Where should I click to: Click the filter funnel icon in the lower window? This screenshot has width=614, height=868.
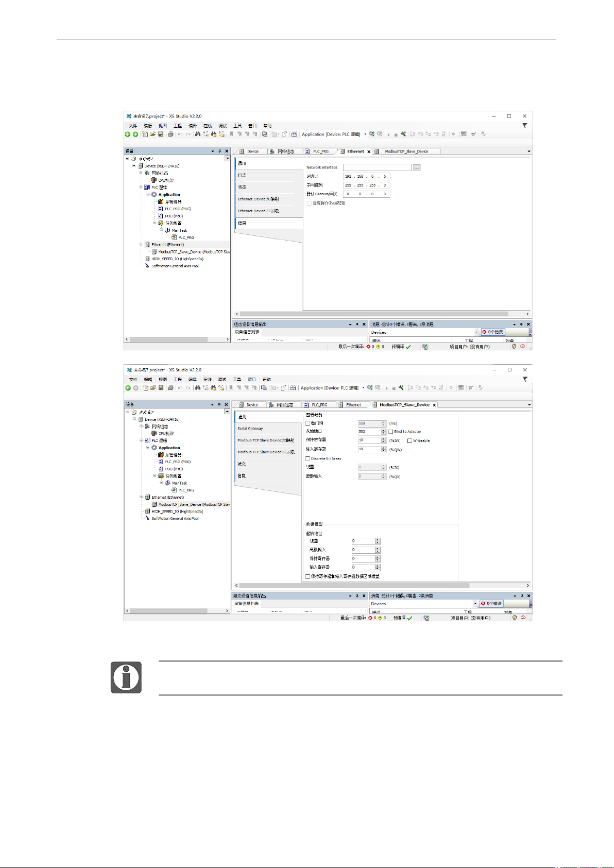525,379
